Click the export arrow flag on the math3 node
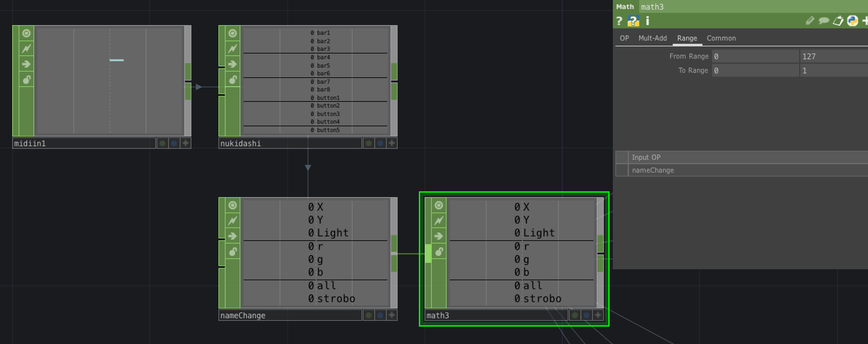Viewport: 868px width, 344px height. pos(439,236)
